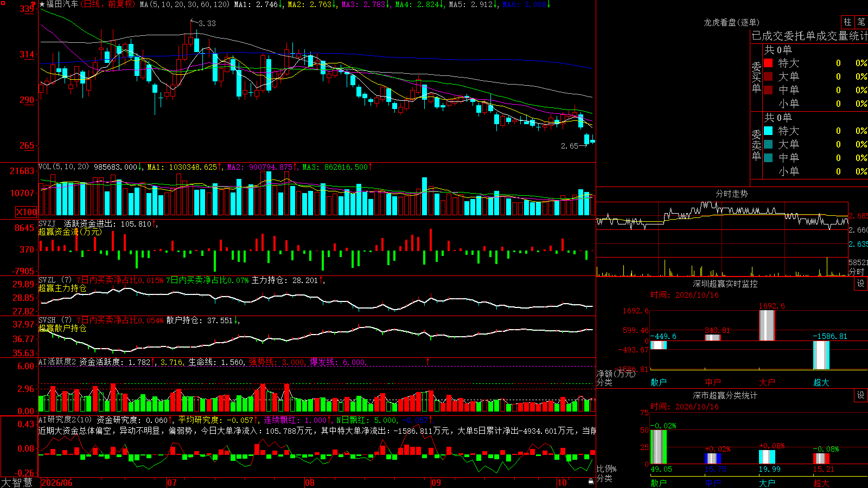
Task: Click the 09 month marker on timeline
Action: 436,483
